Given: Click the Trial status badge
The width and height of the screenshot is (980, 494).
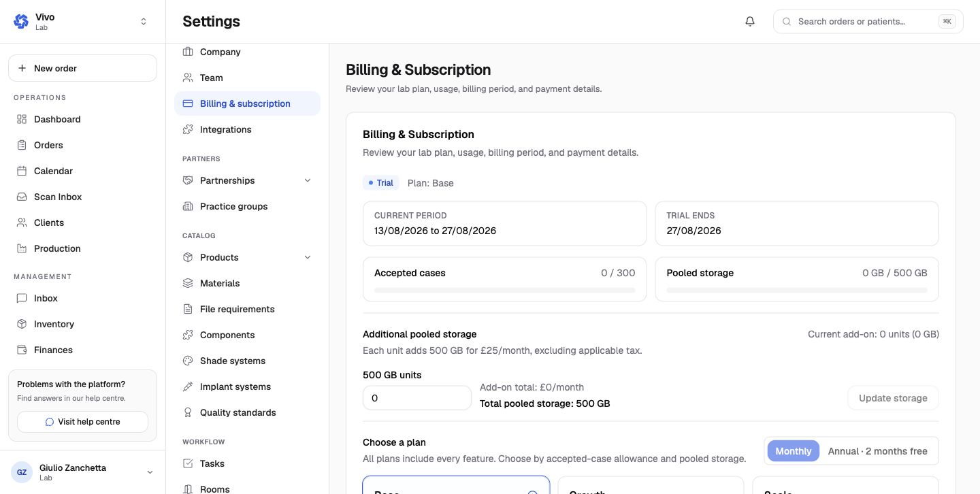Looking at the screenshot, I should (x=381, y=182).
